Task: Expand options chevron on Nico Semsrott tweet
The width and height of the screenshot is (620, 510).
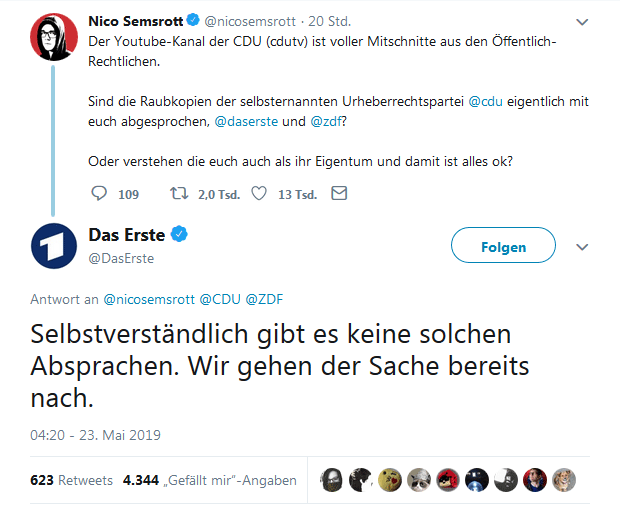Action: (x=582, y=22)
